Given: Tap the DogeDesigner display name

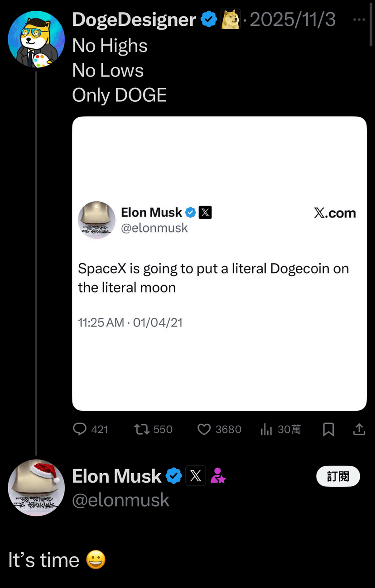Looking at the screenshot, I should 134,20.
